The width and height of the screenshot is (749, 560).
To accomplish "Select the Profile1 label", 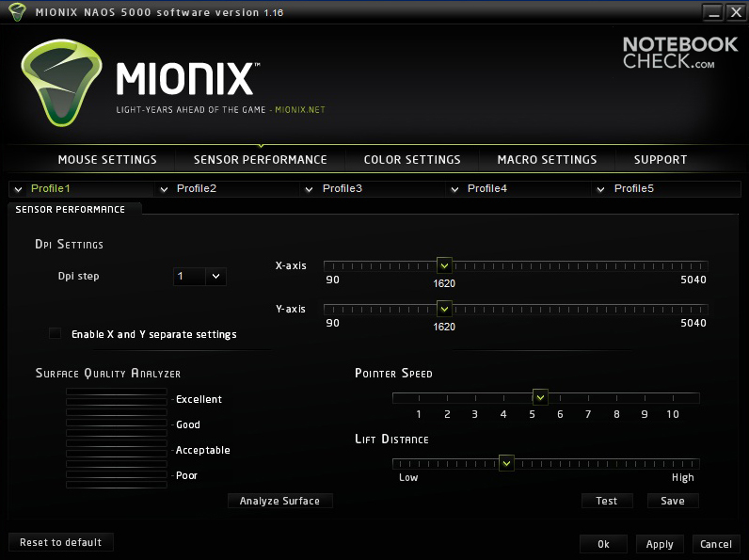I will pos(51,188).
